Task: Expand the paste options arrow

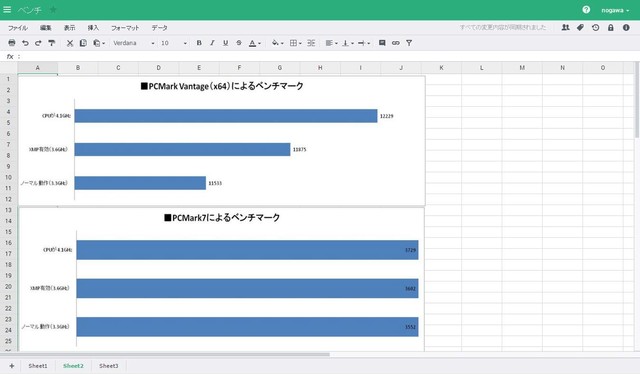Action: pos(104,43)
